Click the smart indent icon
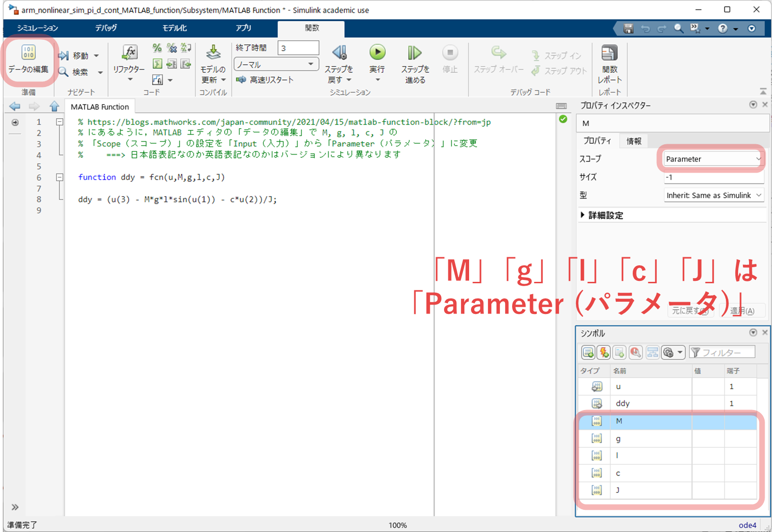The image size is (776, 532). [157, 64]
